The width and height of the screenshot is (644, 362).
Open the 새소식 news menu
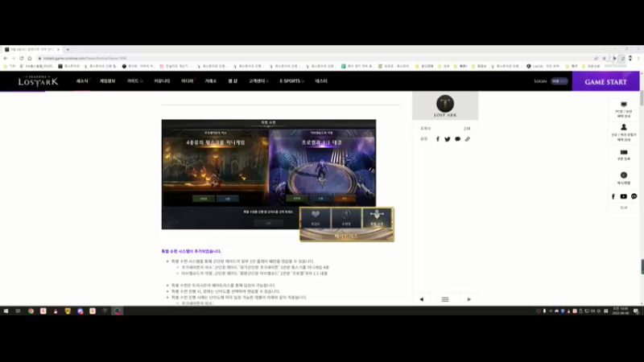(x=82, y=81)
